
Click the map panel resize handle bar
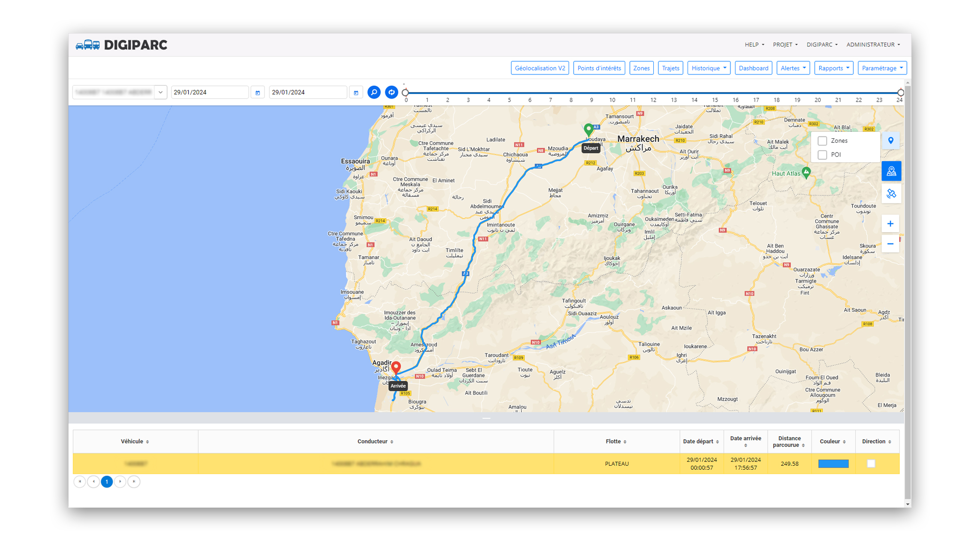pyautogui.click(x=486, y=418)
